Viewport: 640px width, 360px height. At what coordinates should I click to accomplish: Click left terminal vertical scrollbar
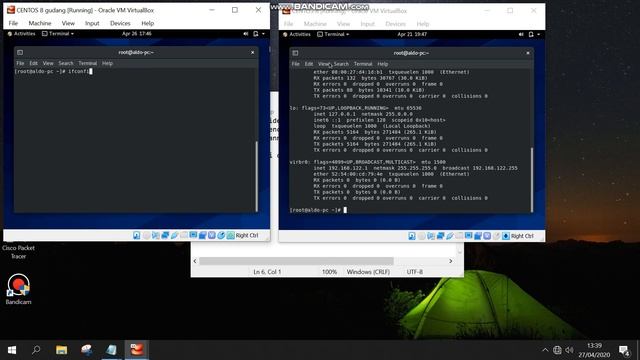(256, 176)
